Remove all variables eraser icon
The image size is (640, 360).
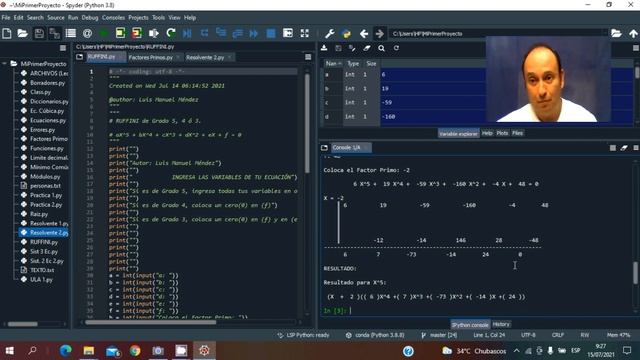[x=367, y=48]
